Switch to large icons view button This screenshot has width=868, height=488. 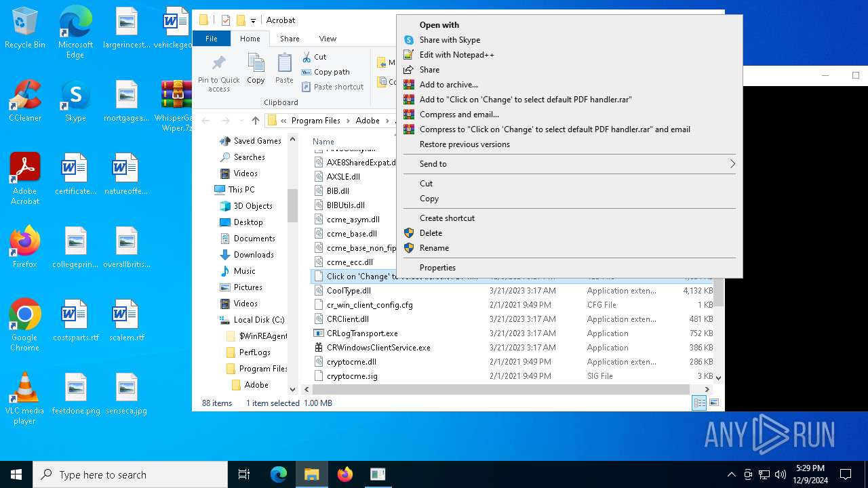tap(713, 403)
